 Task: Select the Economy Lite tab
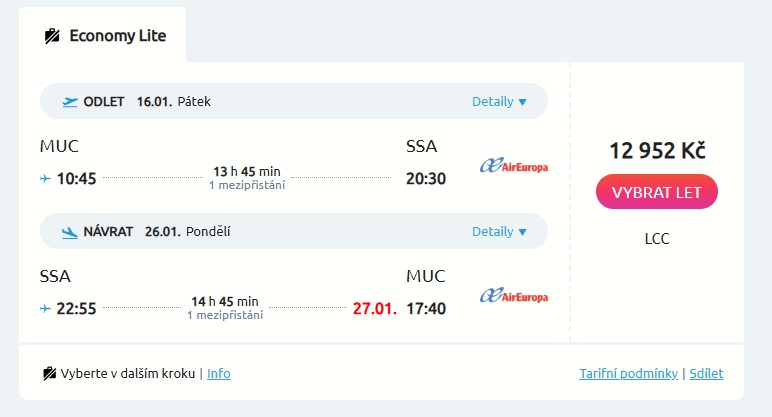(x=103, y=36)
